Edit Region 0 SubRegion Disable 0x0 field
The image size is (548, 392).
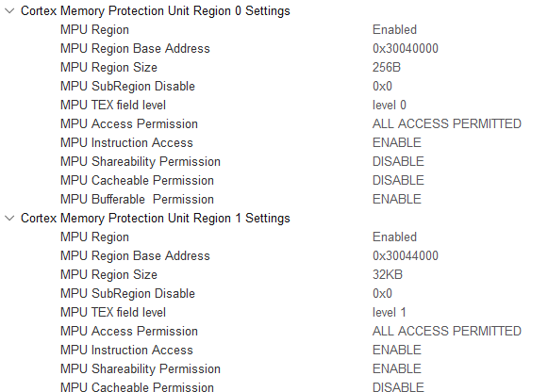(382, 86)
